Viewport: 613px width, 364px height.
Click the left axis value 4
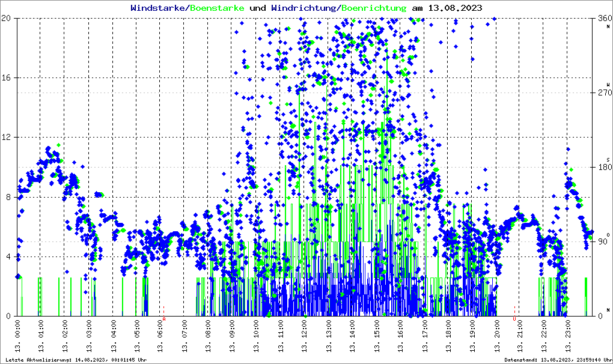click(9, 257)
